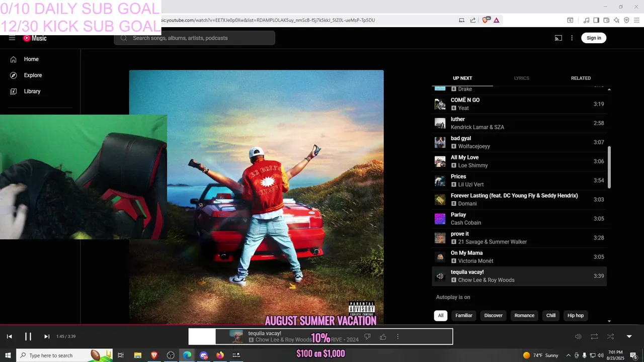Open Brave Rewards triangle icon
Image resolution: width=644 pixels, height=362 pixels.
pos(497,20)
